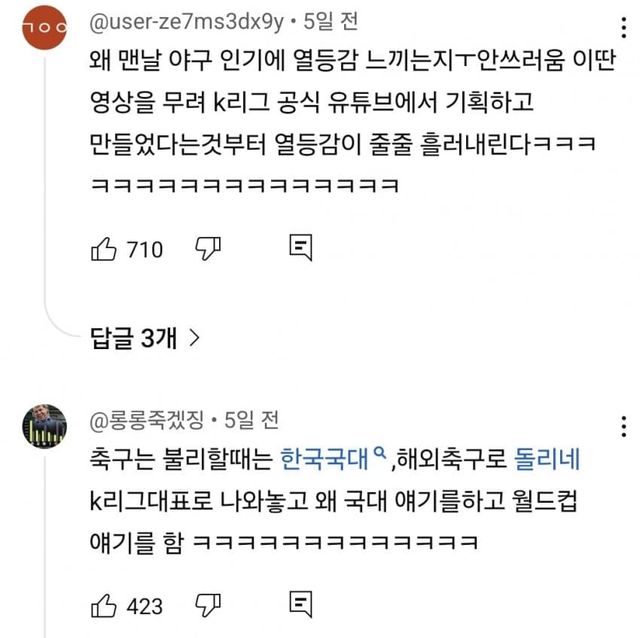The image size is (640, 638).
Task: Reply to the 롱롱죽겠징 comment
Action: pyautogui.click(x=299, y=604)
